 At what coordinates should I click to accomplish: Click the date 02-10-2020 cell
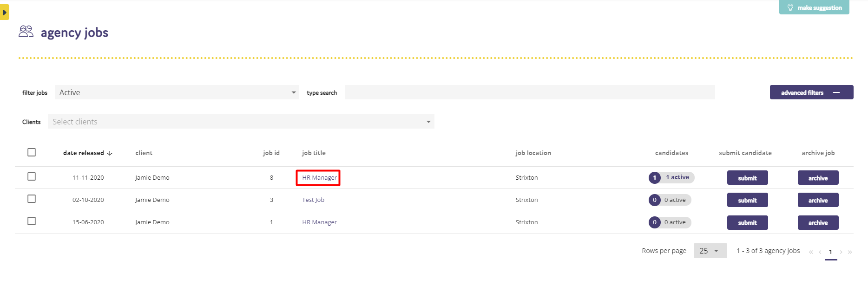pos(88,200)
